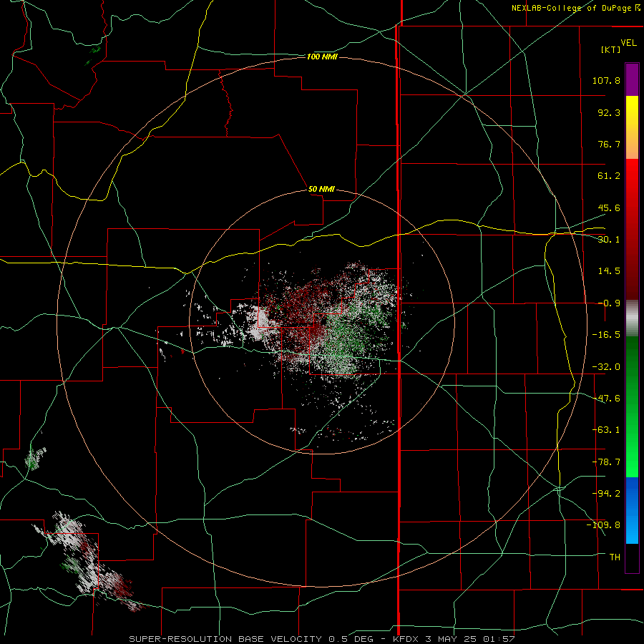The width and height of the screenshot is (644, 644).
Task: Click the -16.5 velocity scale value
Action: (x=606, y=335)
